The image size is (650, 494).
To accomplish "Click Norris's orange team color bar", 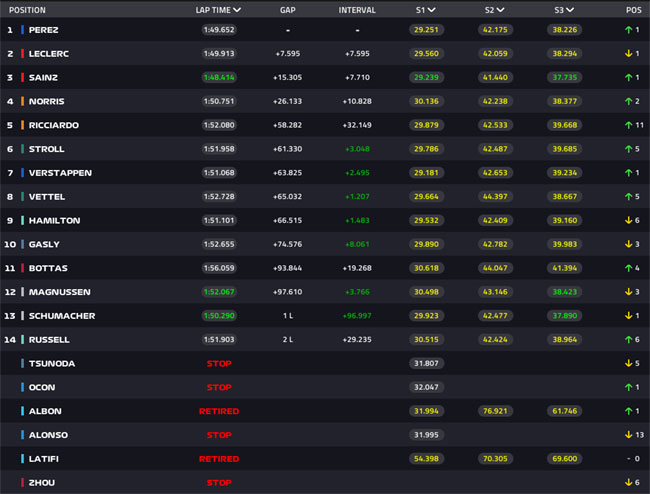I will tap(22, 101).
